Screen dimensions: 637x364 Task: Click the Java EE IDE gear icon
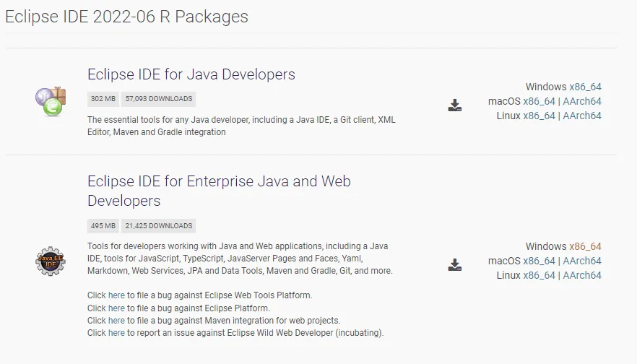coord(51,261)
